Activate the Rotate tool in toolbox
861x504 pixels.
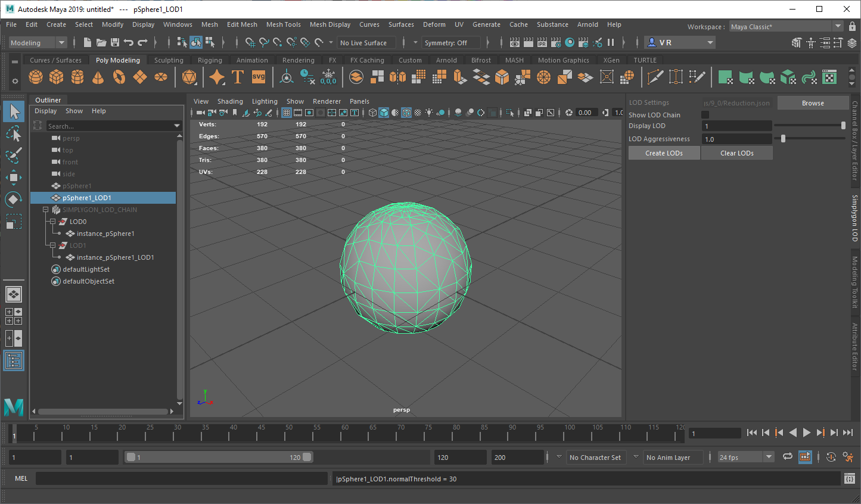(x=13, y=199)
